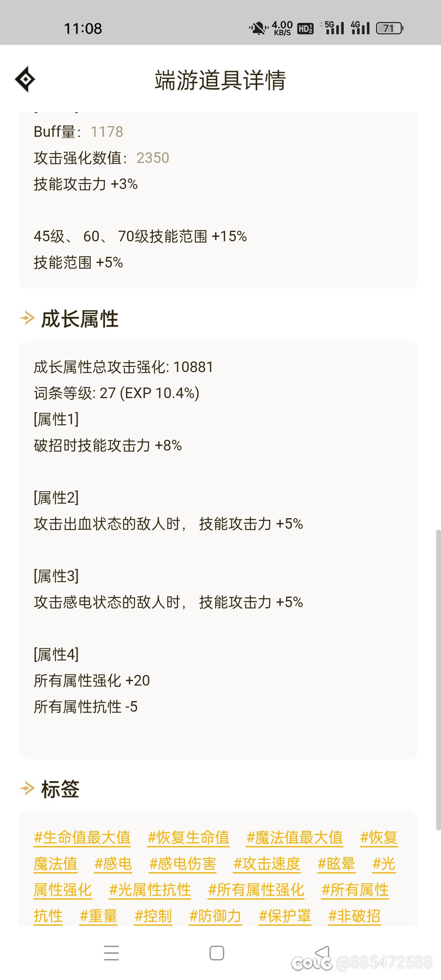Open the #所有属性强化 tag

(256, 890)
